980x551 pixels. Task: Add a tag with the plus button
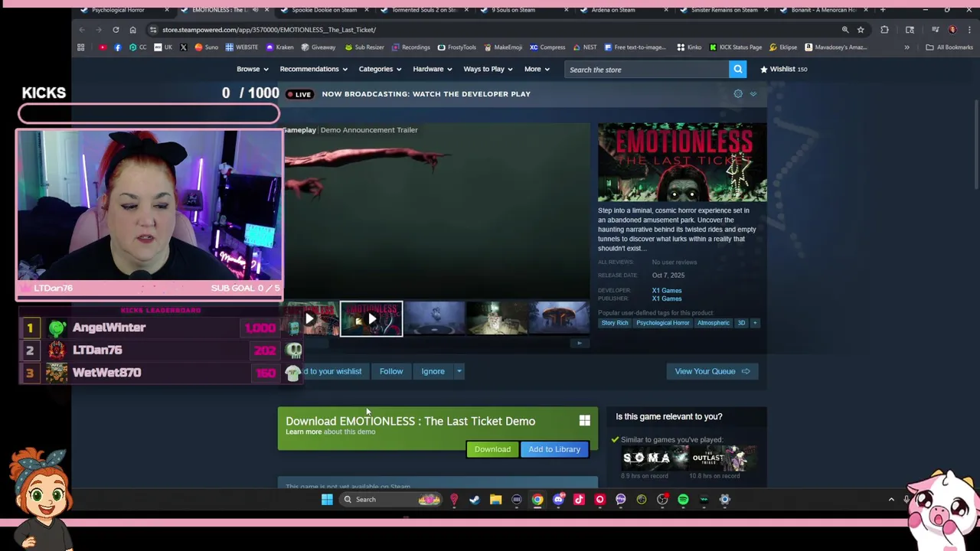(754, 323)
